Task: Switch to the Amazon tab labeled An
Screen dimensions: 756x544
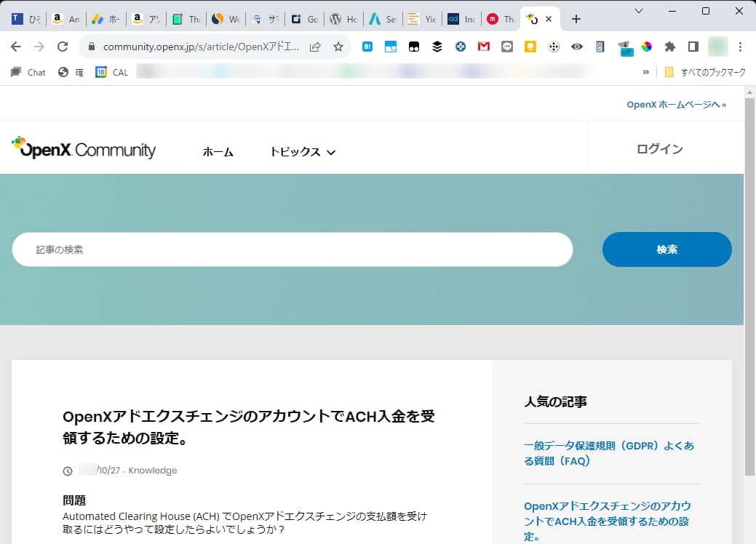Action: pyautogui.click(x=66, y=20)
